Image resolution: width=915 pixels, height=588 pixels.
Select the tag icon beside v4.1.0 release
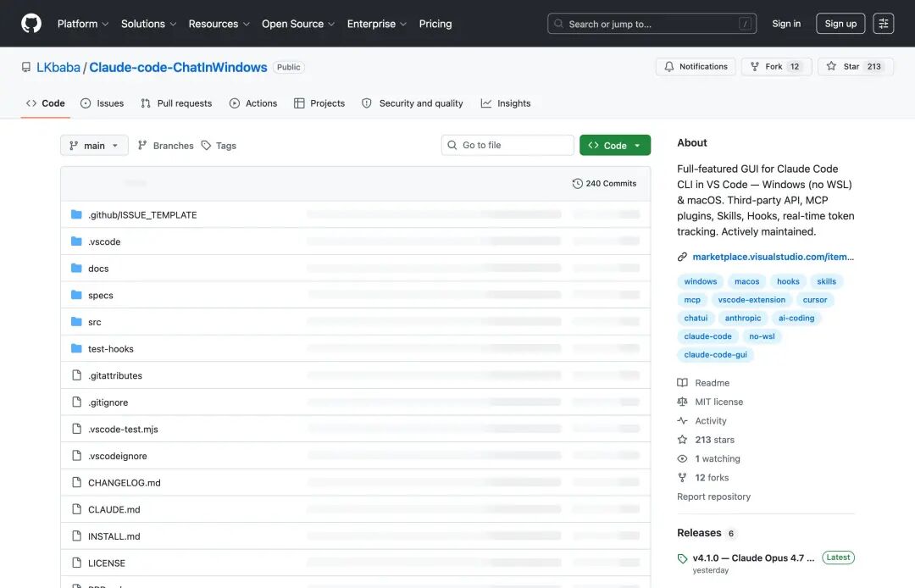tap(682, 558)
